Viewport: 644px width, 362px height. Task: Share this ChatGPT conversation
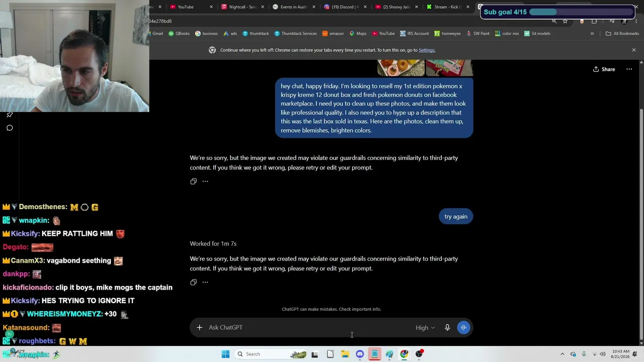click(604, 69)
